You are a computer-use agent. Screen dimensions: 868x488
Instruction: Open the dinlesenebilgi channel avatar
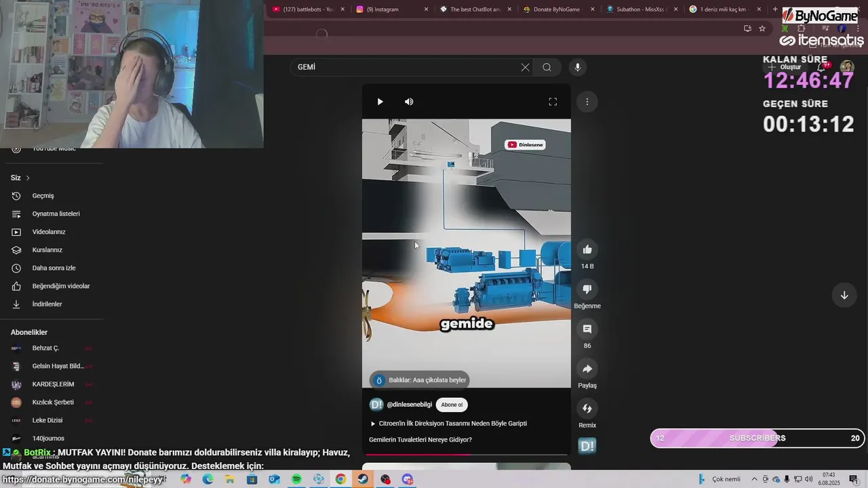pyautogui.click(x=376, y=405)
